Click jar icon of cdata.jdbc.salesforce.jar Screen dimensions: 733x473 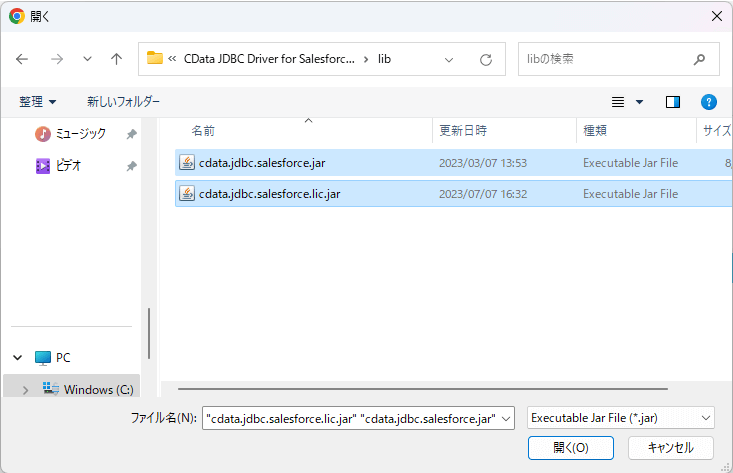click(x=187, y=163)
